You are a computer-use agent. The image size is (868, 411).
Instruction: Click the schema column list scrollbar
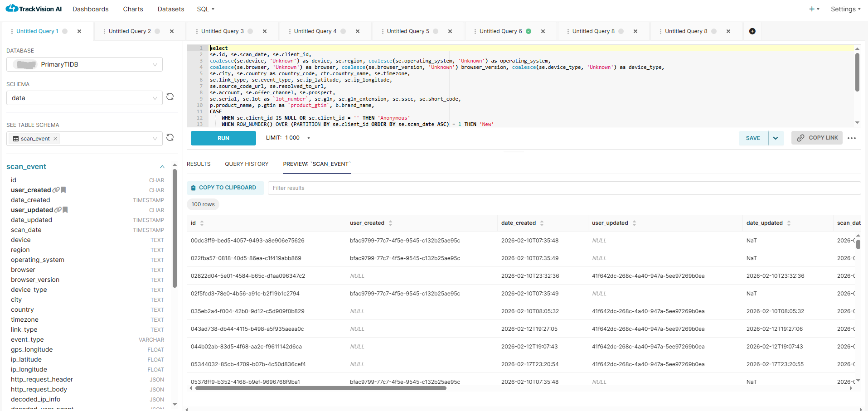pos(175,228)
